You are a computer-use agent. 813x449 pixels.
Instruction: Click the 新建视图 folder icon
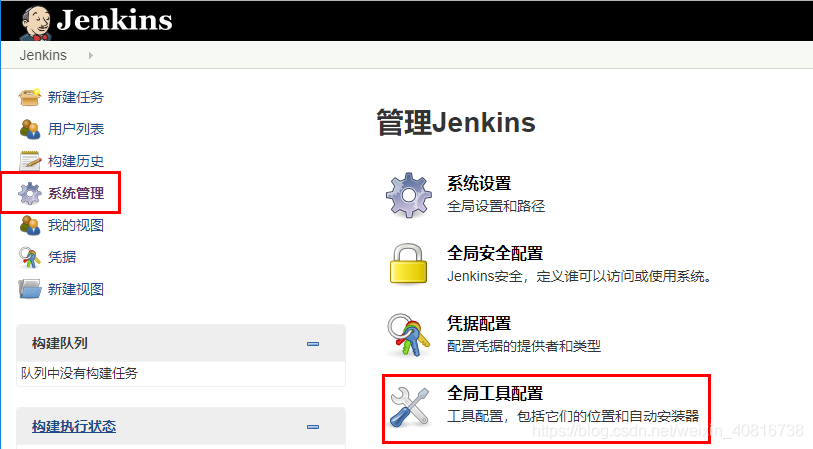click(30, 289)
